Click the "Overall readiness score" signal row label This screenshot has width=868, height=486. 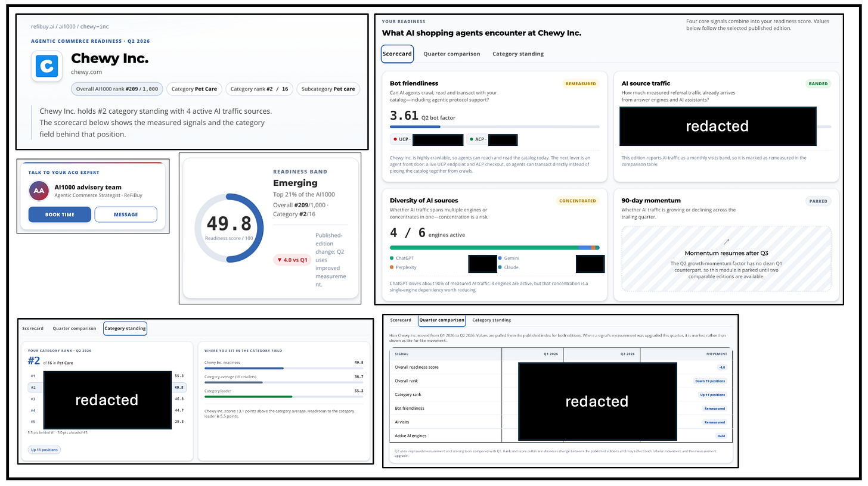[417, 367]
